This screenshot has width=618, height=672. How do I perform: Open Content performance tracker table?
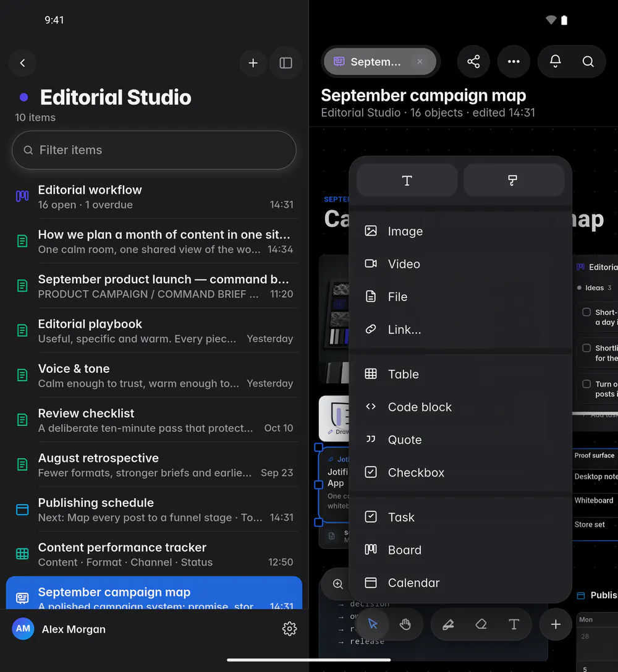click(154, 554)
